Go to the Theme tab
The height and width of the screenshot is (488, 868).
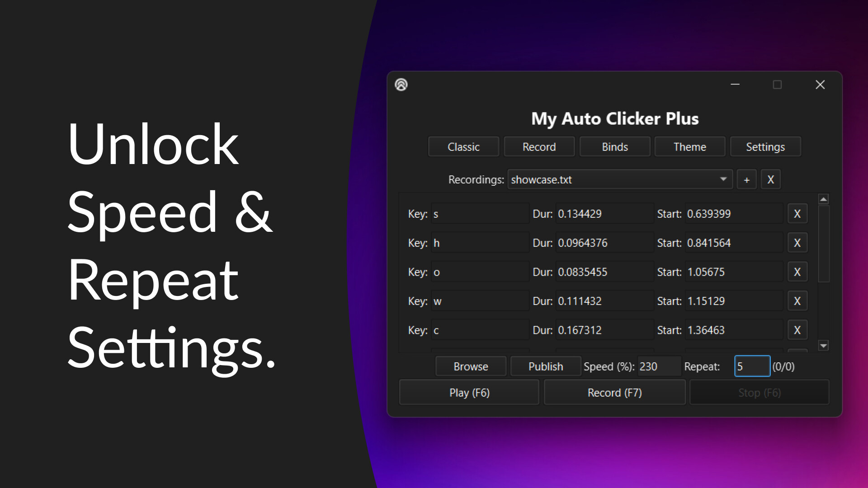tap(689, 147)
